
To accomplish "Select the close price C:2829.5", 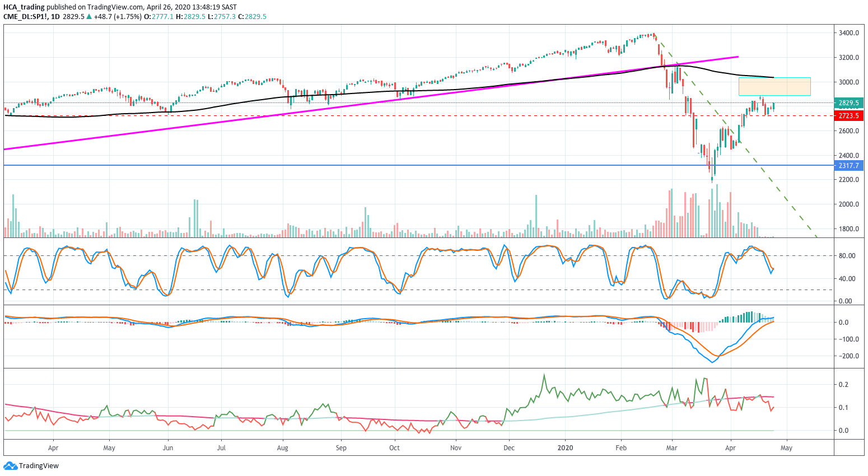I will coord(252,17).
